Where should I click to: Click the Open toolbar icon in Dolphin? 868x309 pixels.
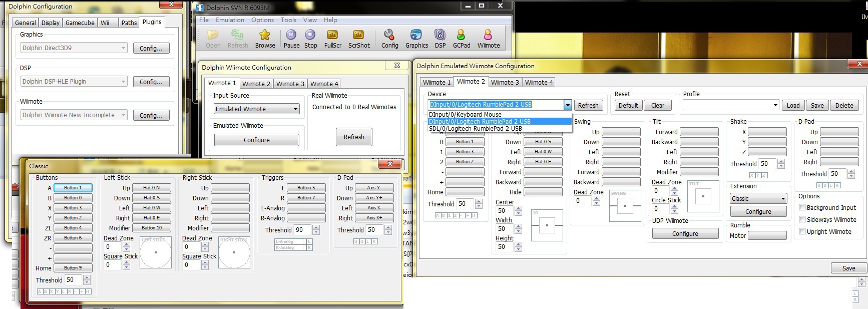tap(213, 39)
